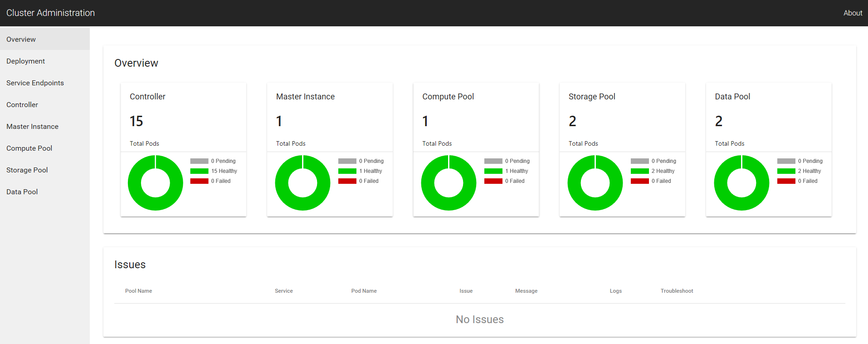Click the Troubleshoot column header in Issues

coord(677,291)
